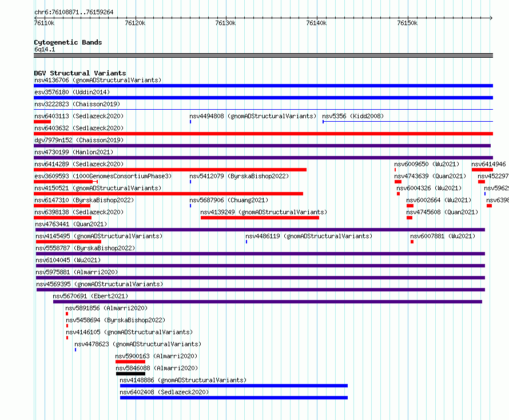Open nsv4494808 gnomAD variant label
The height and width of the screenshot is (420, 509).
[253, 116]
